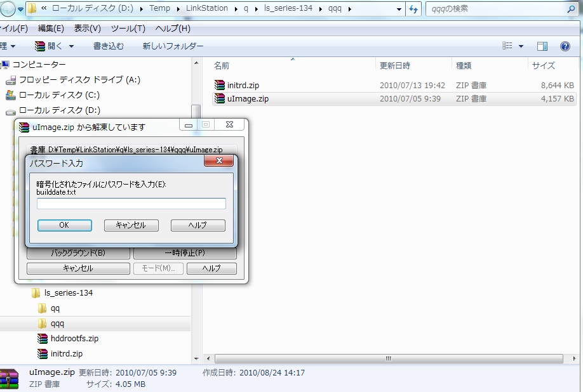Close the password entry dialog
This screenshot has width=583, height=392.
pyautogui.click(x=218, y=160)
